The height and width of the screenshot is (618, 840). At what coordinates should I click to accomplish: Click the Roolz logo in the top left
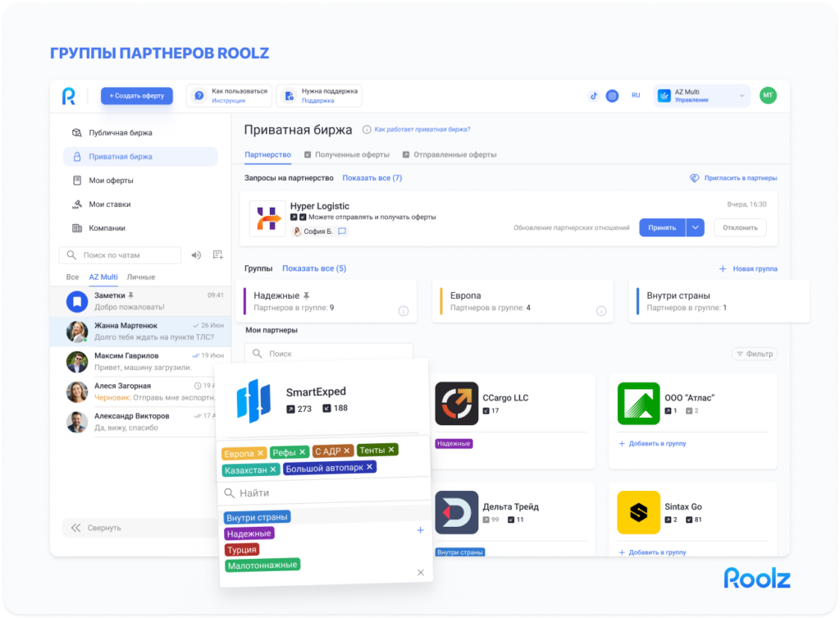(69, 95)
